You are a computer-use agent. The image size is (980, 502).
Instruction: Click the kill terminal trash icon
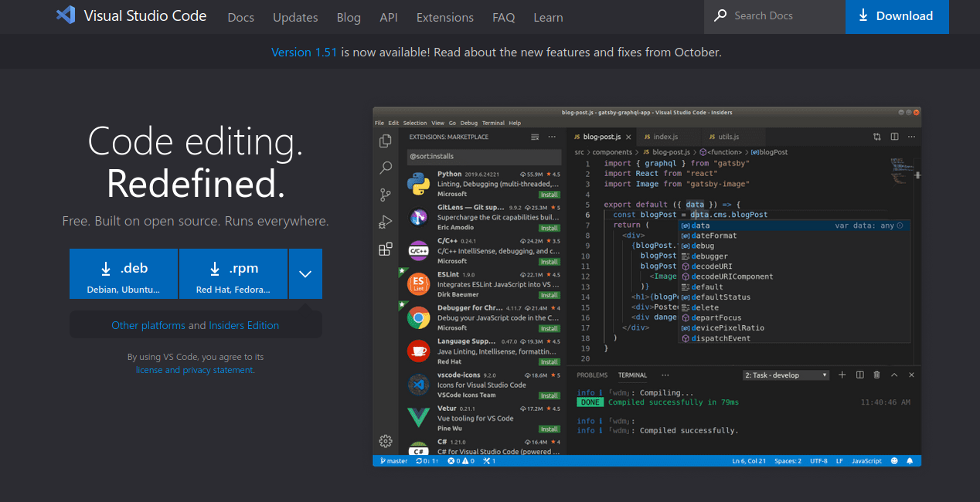pos(876,375)
